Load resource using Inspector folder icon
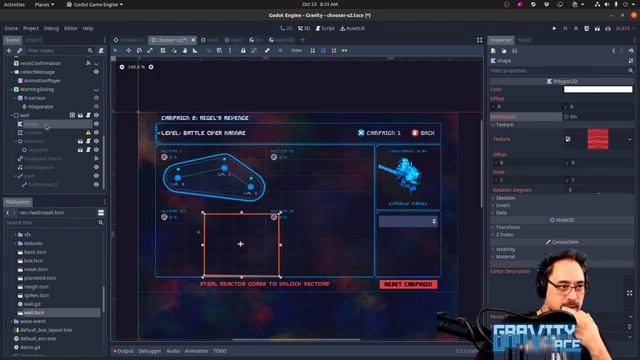Image resolution: width=640 pixels, height=360 pixels. click(504, 51)
